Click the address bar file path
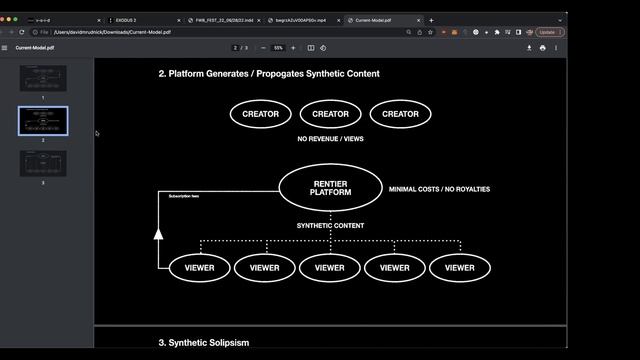The width and height of the screenshot is (640, 360). pos(112,32)
